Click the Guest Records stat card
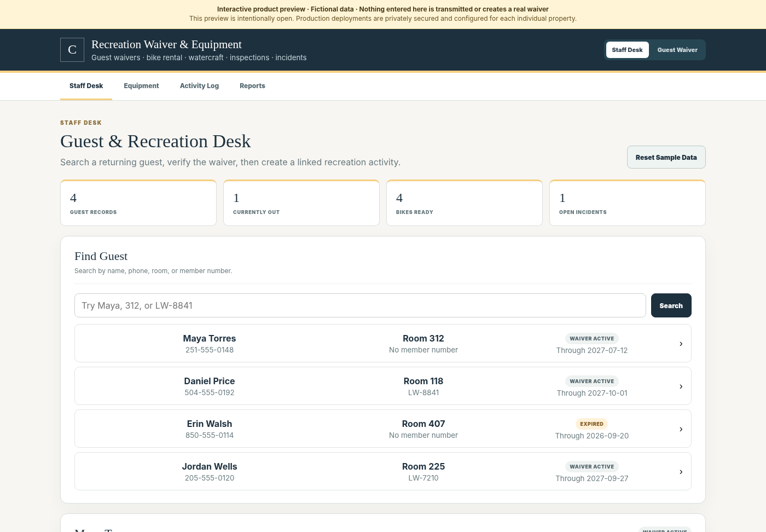Screen dimensions: 766x532 point(138,203)
